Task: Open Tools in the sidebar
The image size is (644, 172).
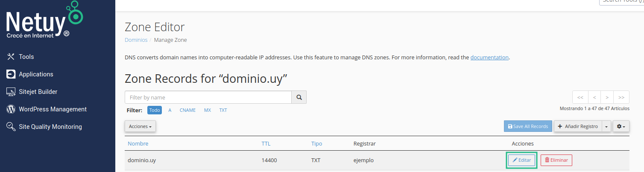Action: 26,57
